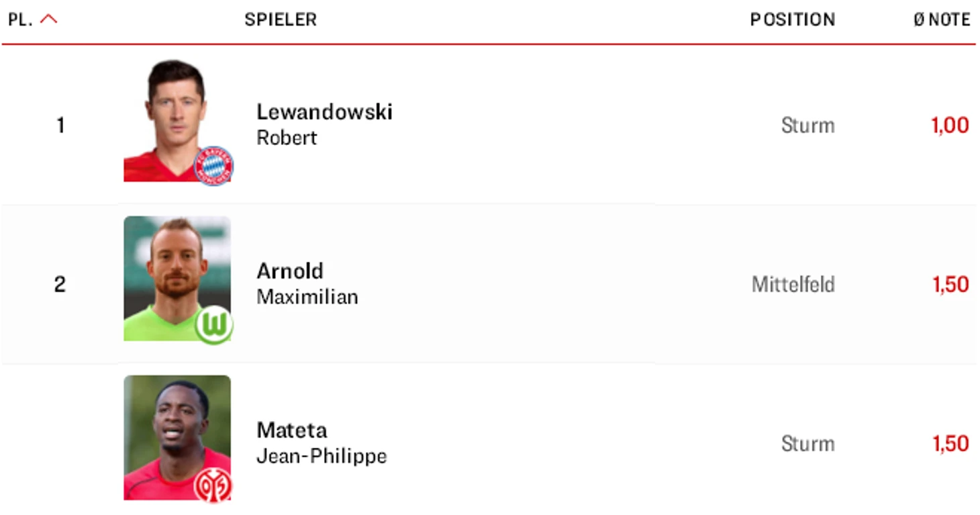980x515 pixels.
Task: Click first name Jean-Philippe under Mateta
Action: 322,456
